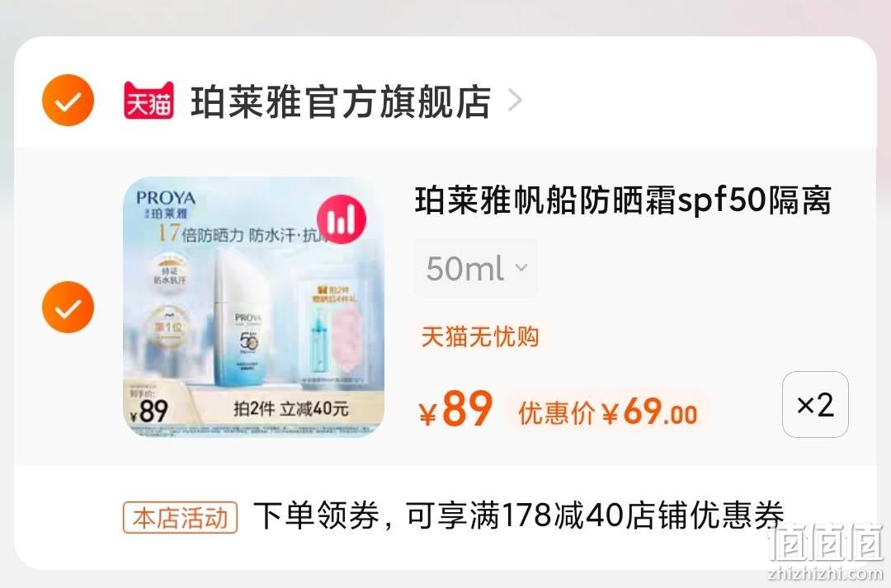This screenshot has height=588, width=891.
Task: Tap the pink bar-chart badge on the product image
Action: click(x=342, y=219)
